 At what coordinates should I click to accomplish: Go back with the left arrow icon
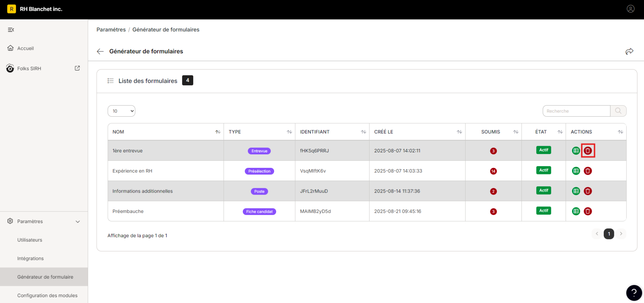pyautogui.click(x=100, y=51)
